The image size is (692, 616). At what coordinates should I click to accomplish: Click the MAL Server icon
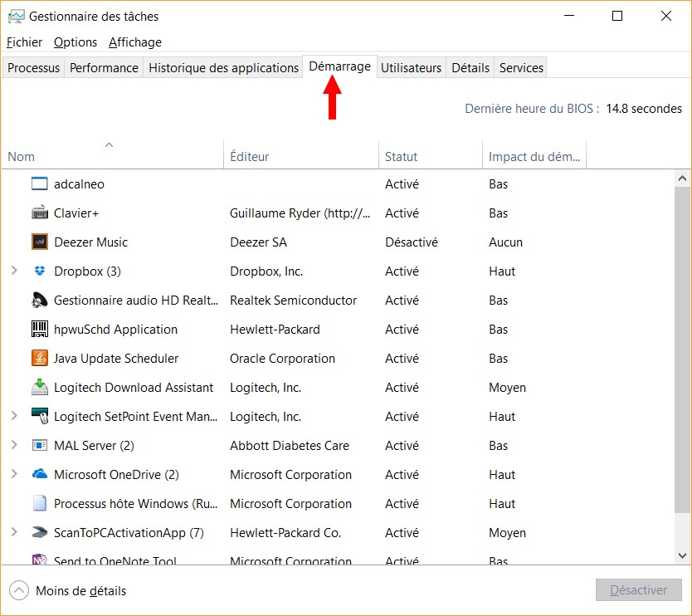coord(39,445)
